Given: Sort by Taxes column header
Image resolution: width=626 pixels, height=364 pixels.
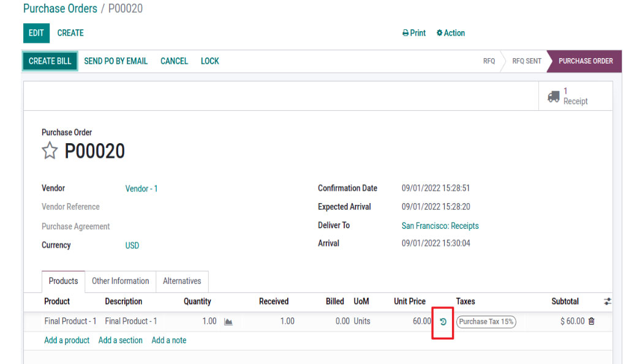Looking at the screenshot, I should pyautogui.click(x=466, y=302).
